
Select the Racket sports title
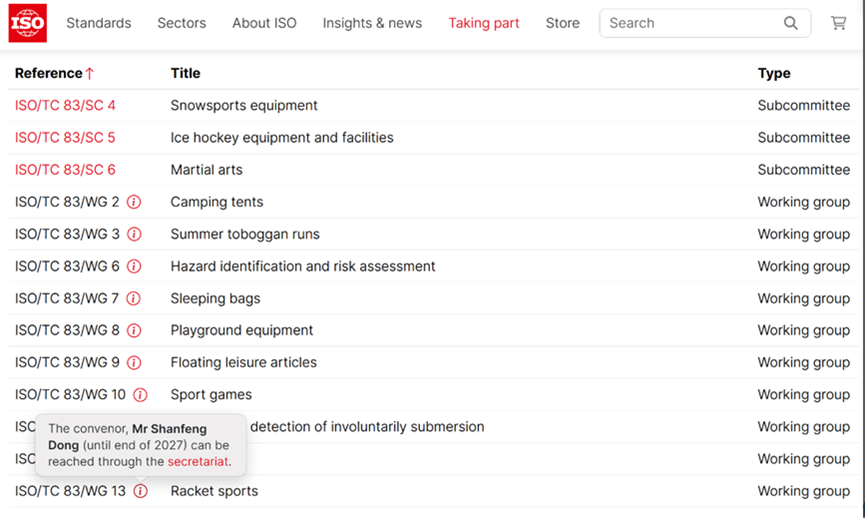tap(214, 491)
